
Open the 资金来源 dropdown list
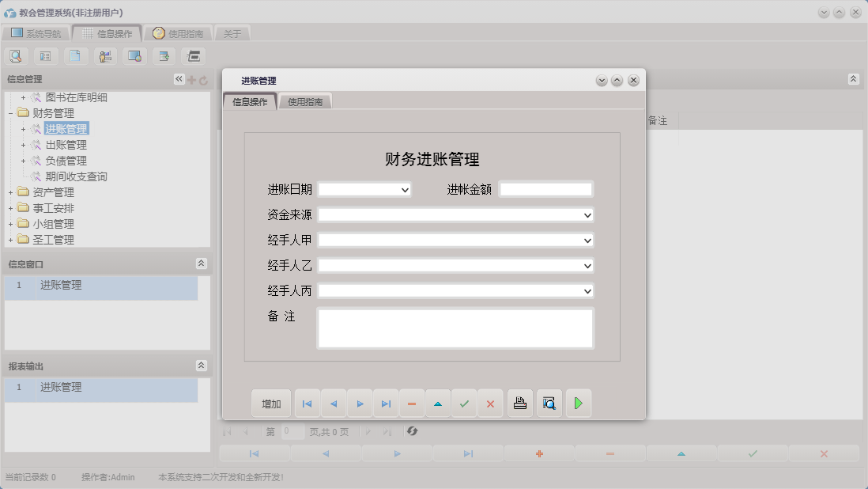587,214
